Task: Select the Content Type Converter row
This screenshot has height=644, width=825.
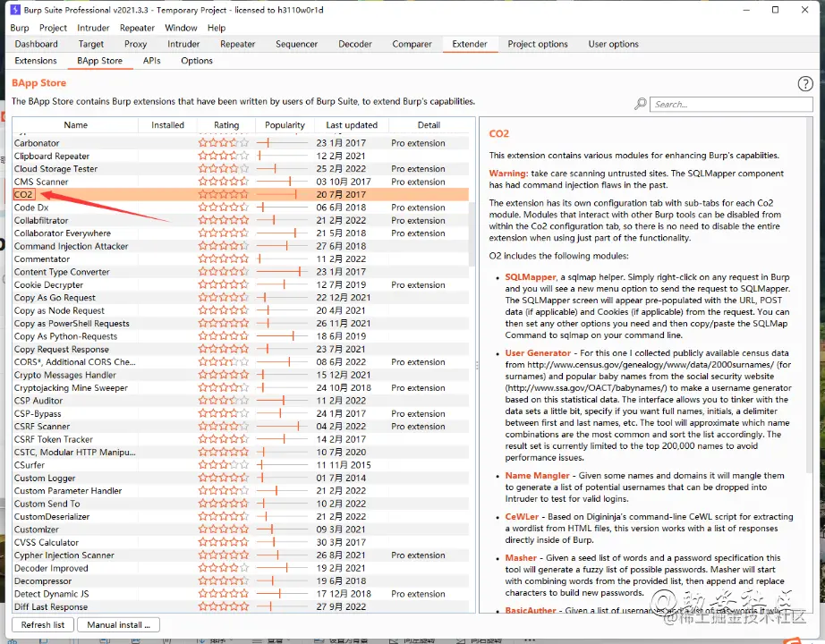Action: coord(241,272)
